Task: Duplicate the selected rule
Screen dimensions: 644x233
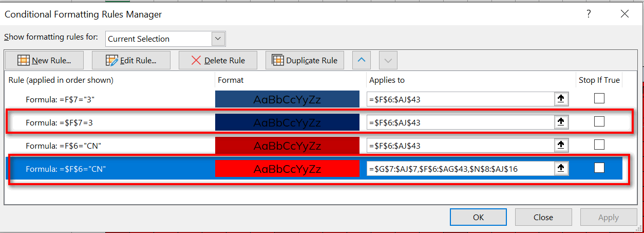Action: pyautogui.click(x=305, y=60)
